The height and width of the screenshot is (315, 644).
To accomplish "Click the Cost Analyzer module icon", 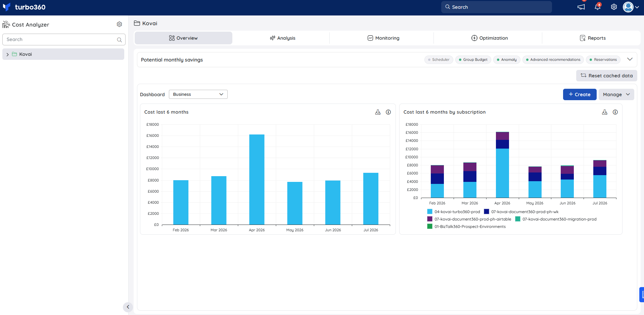I will point(6,25).
